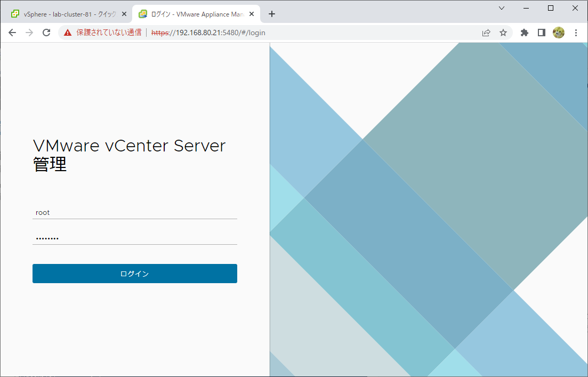Toggle the browser side panel
Image resolution: width=588 pixels, height=377 pixels.
tap(541, 33)
